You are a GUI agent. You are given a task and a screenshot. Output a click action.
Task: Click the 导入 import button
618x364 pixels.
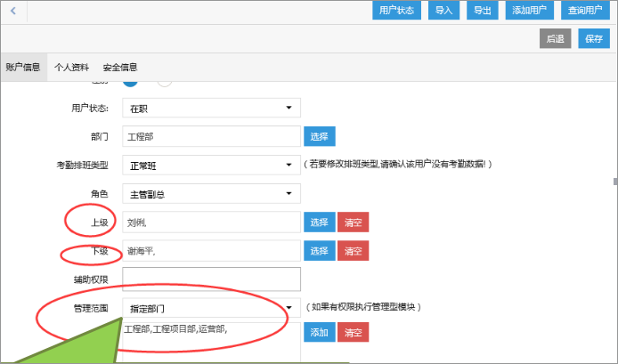[443, 11]
